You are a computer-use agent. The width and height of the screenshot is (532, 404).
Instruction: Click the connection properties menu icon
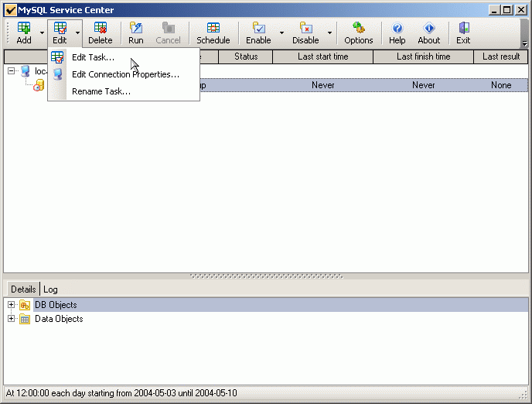tap(57, 74)
